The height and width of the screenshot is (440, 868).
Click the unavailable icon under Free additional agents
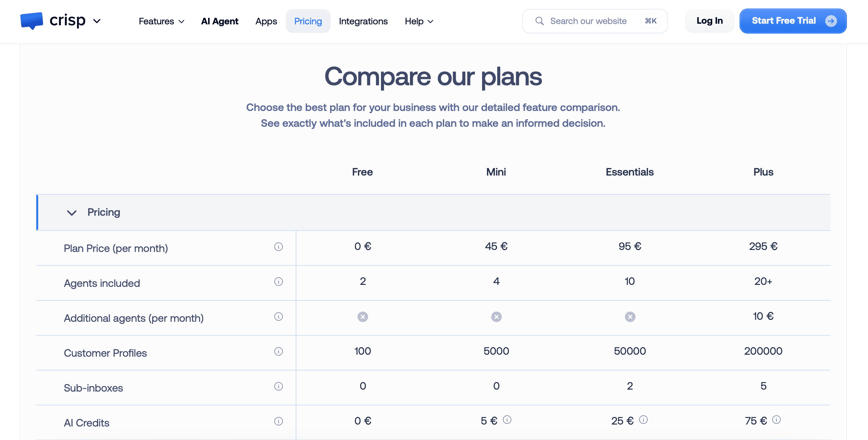363,317
